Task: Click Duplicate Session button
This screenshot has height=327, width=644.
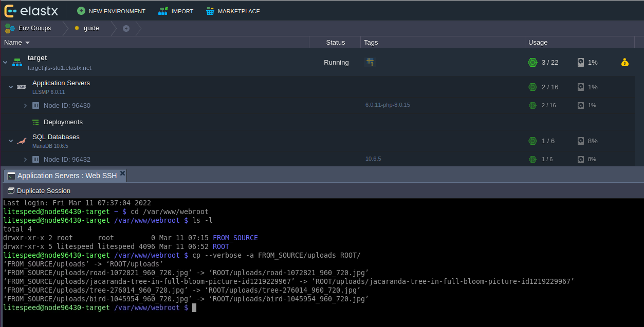Action: tap(39, 190)
